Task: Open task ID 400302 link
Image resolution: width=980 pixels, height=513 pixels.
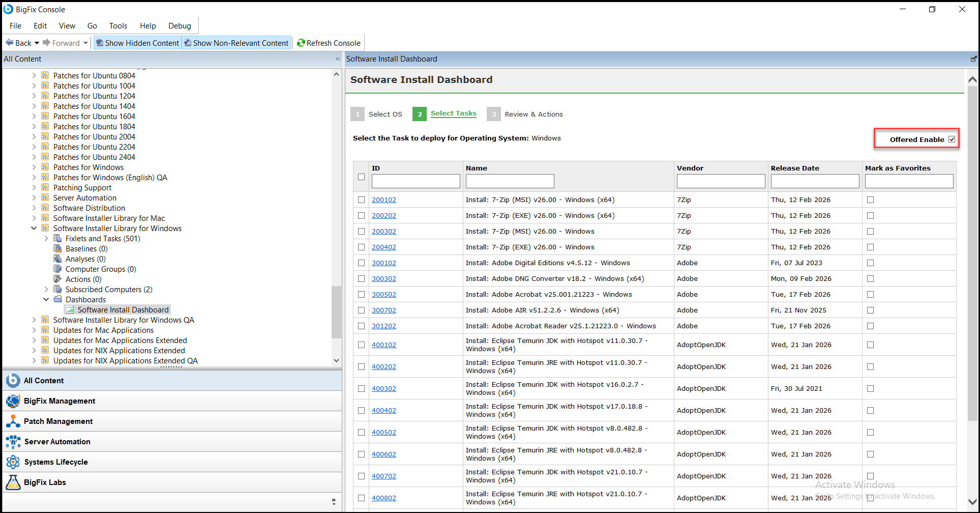Action: pos(383,389)
